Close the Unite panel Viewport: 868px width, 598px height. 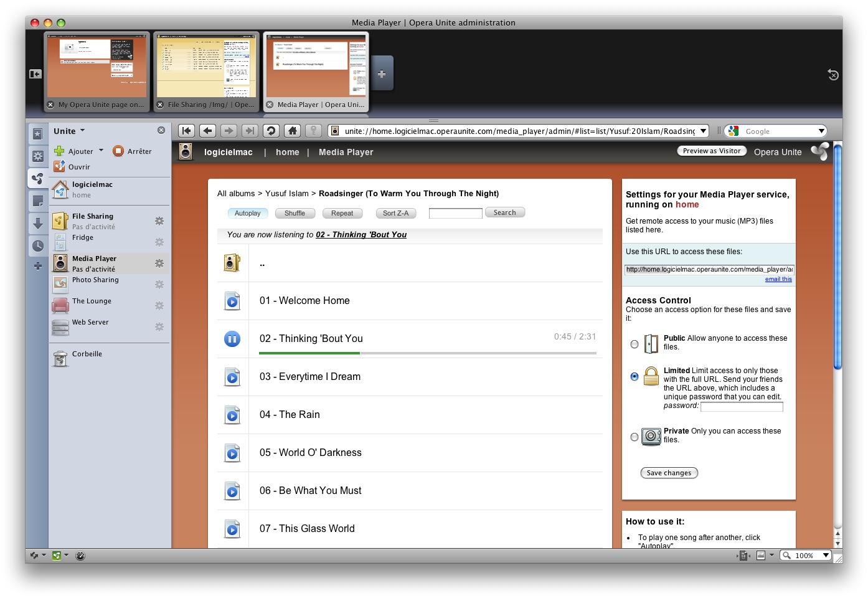tap(161, 130)
